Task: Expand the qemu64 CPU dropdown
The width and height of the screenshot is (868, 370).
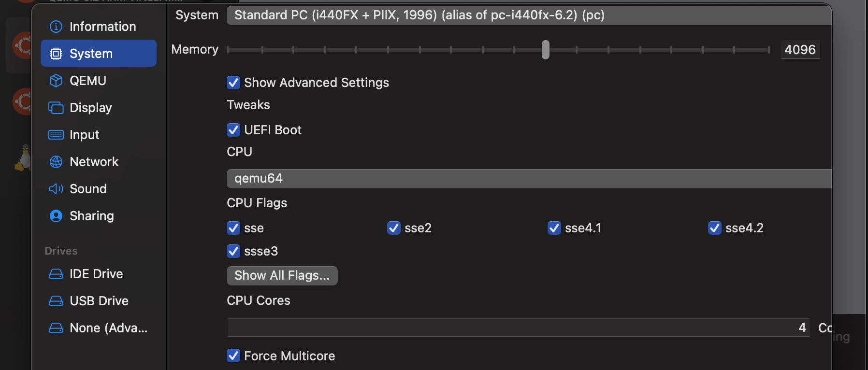Action: (529, 179)
